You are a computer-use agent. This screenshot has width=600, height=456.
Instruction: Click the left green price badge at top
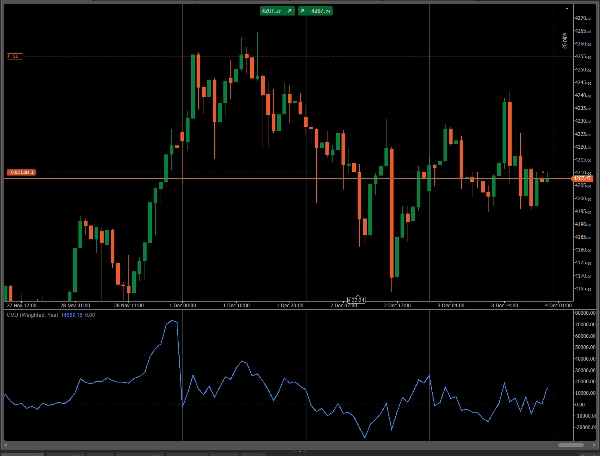coord(270,10)
